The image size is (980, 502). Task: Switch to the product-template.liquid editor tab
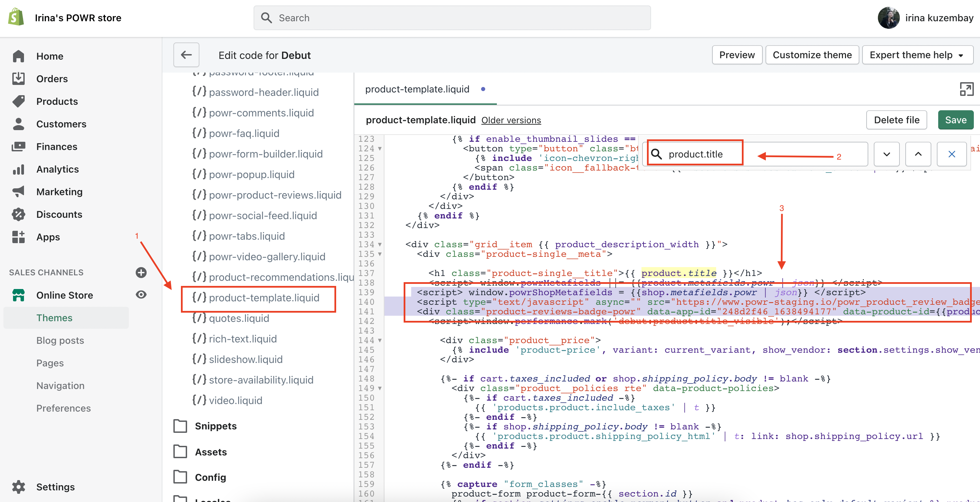pyautogui.click(x=417, y=89)
